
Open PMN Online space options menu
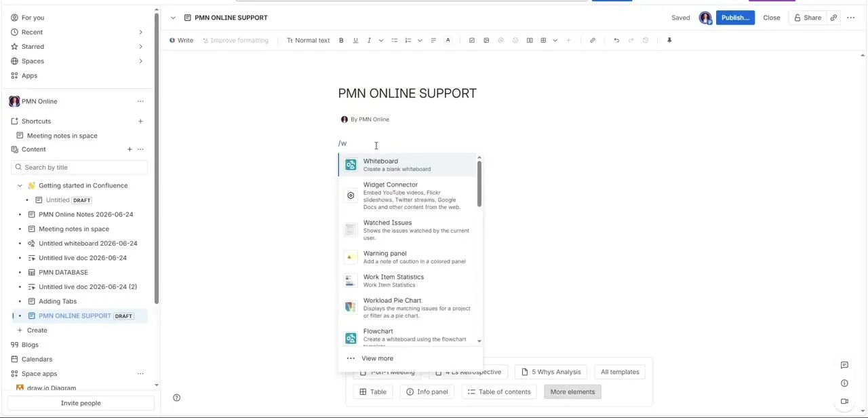click(x=140, y=101)
